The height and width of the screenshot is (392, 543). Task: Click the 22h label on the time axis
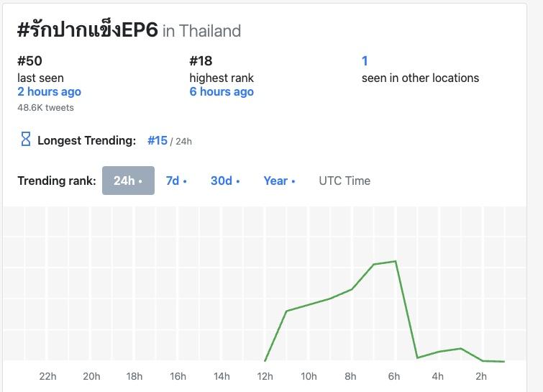(47, 376)
